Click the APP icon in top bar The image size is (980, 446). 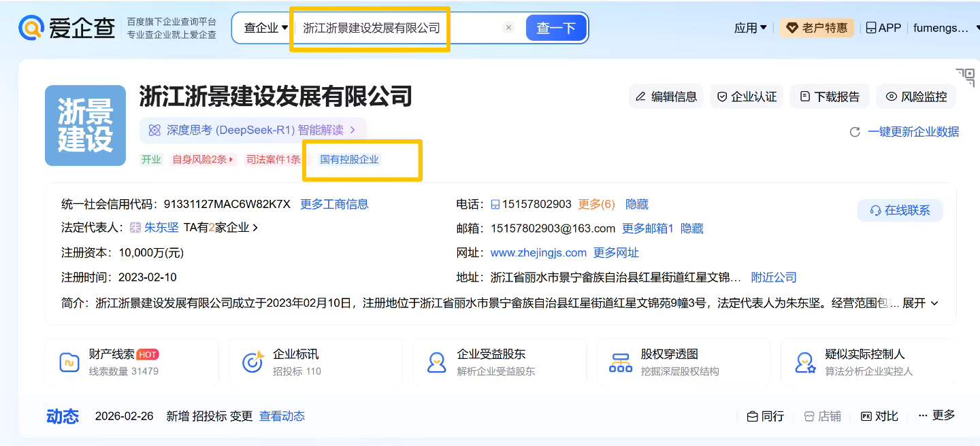point(872,27)
